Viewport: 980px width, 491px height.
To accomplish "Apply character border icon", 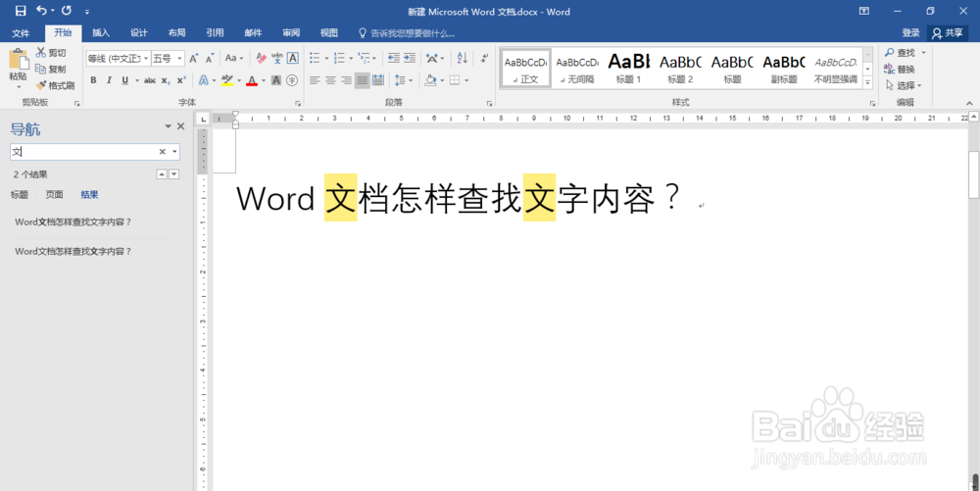I will [292, 58].
